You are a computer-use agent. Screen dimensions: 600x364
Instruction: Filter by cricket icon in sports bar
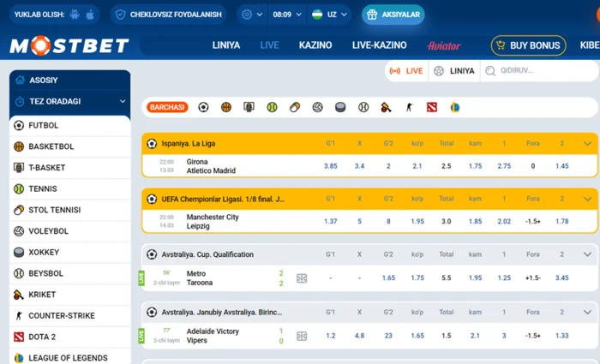coord(386,107)
